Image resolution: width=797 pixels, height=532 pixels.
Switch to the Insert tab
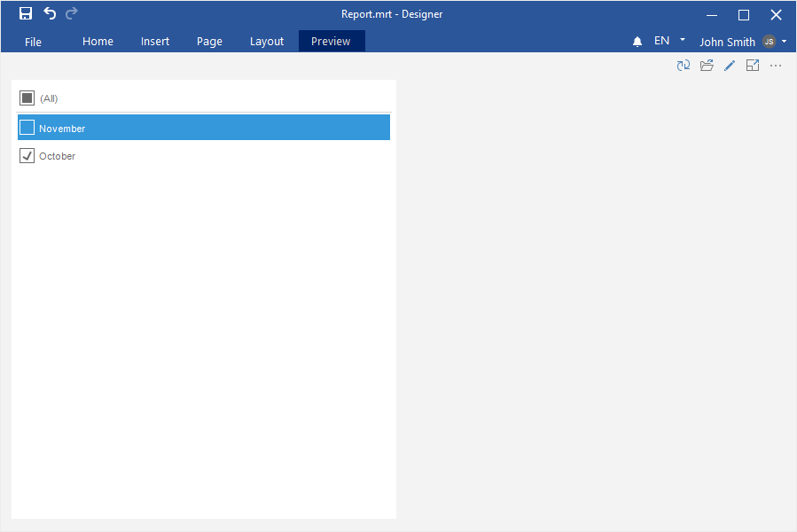(155, 42)
